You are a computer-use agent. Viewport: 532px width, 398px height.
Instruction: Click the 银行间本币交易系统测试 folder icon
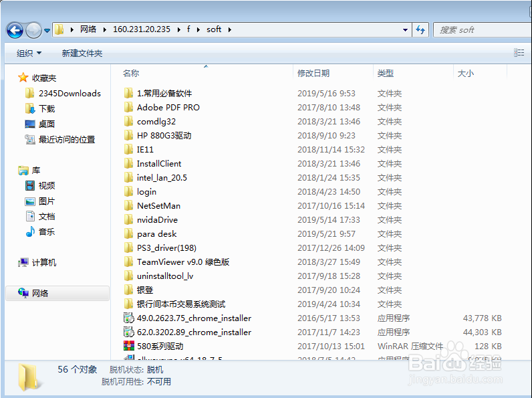pos(128,304)
